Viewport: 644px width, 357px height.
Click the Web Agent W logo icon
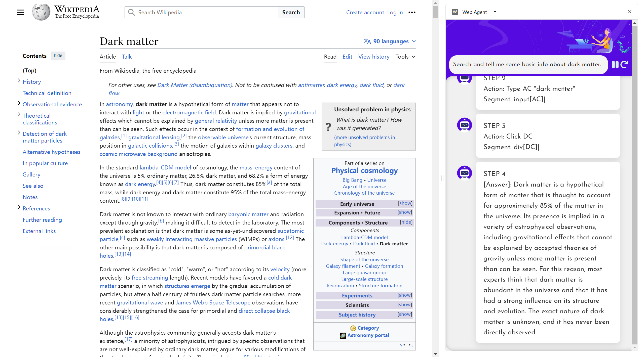click(455, 12)
